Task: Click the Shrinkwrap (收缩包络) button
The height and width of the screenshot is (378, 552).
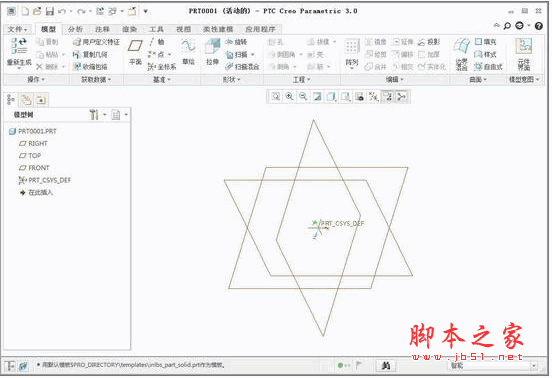Action: tap(90, 67)
